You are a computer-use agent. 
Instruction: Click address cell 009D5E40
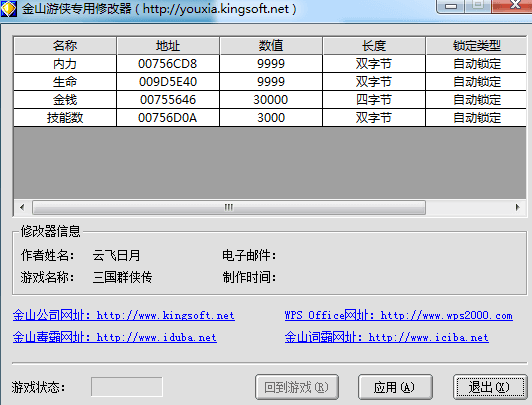[168, 82]
